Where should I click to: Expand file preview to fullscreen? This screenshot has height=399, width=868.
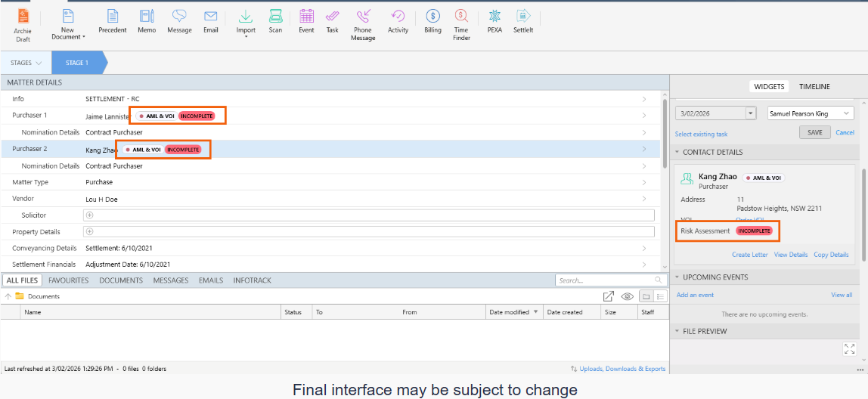pyautogui.click(x=849, y=348)
